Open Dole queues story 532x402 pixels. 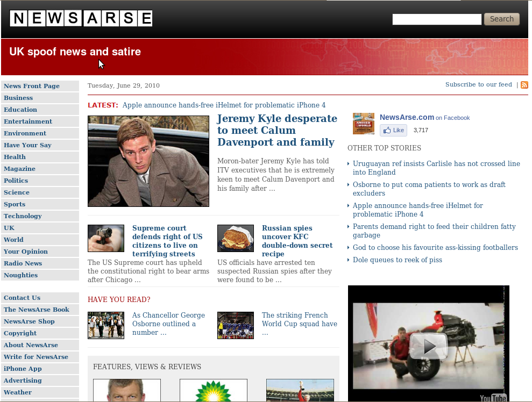[398, 260]
